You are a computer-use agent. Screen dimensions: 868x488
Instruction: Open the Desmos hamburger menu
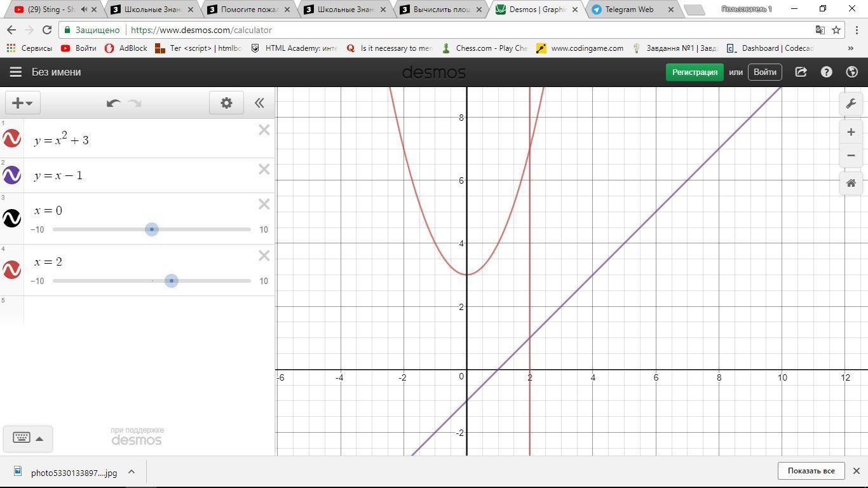pyautogui.click(x=16, y=72)
